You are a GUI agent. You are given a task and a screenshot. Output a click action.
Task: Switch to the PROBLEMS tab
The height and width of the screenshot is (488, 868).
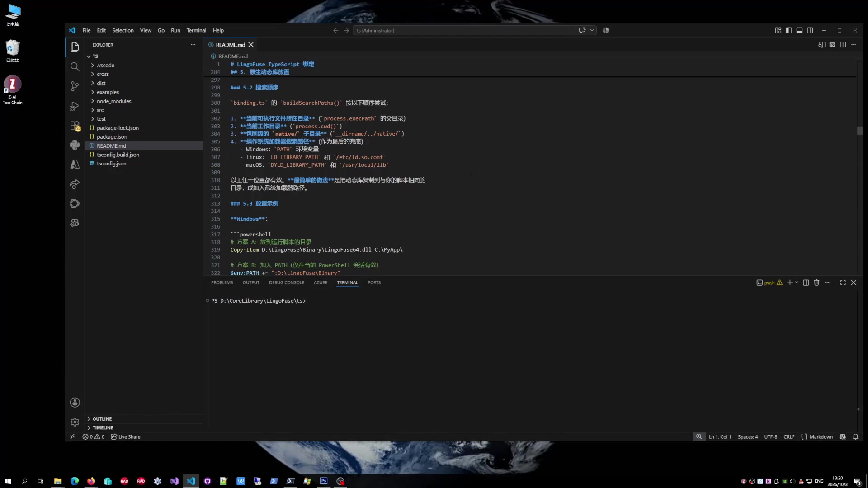click(222, 282)
